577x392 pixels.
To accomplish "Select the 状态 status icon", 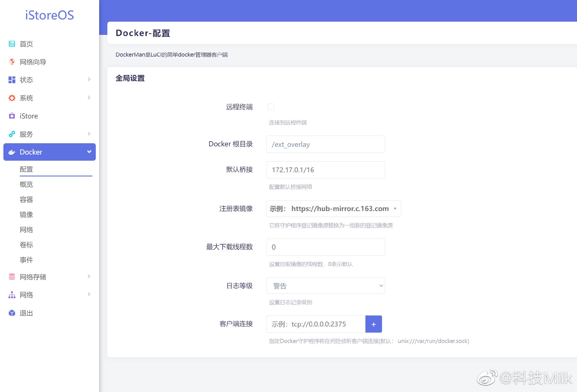I will (12, 80).
